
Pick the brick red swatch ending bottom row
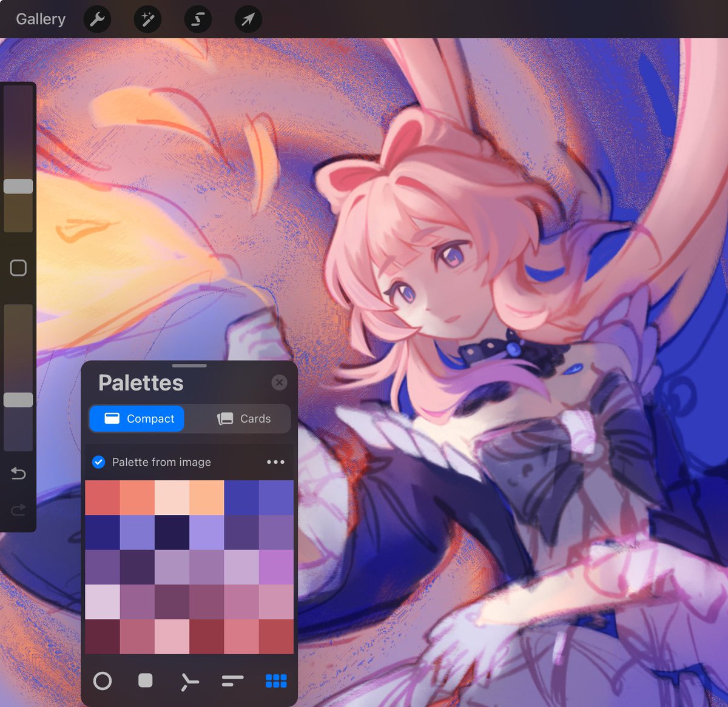(277, 637)
